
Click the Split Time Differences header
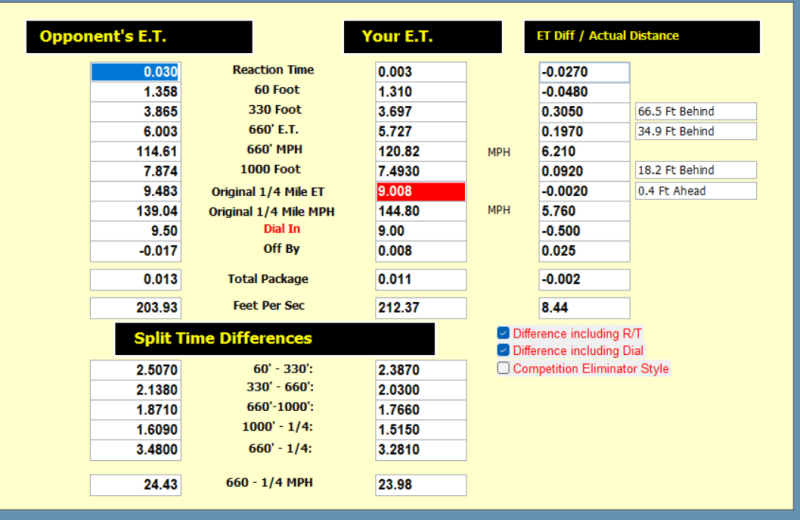[x=275, y=339]
